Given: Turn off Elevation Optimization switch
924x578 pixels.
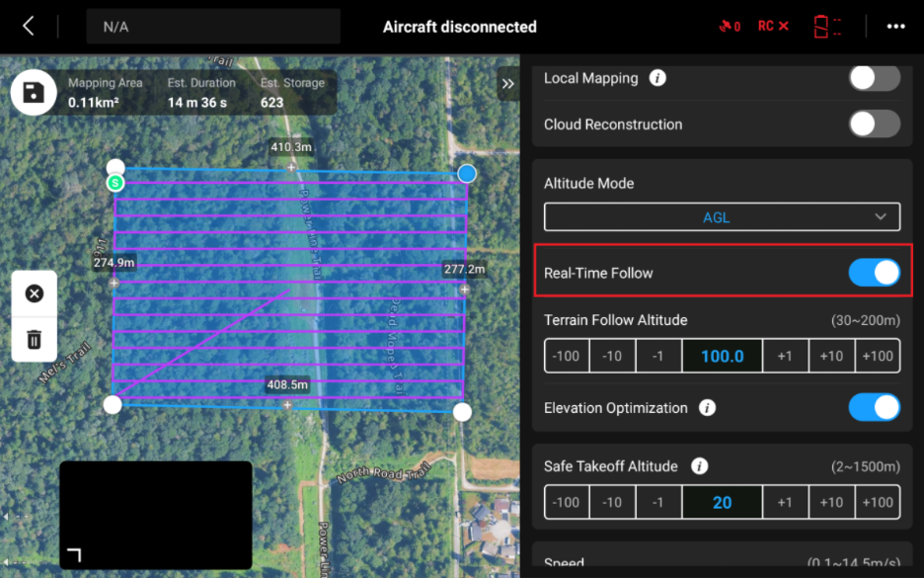Looking at the screenshot, I should (874, 408).
